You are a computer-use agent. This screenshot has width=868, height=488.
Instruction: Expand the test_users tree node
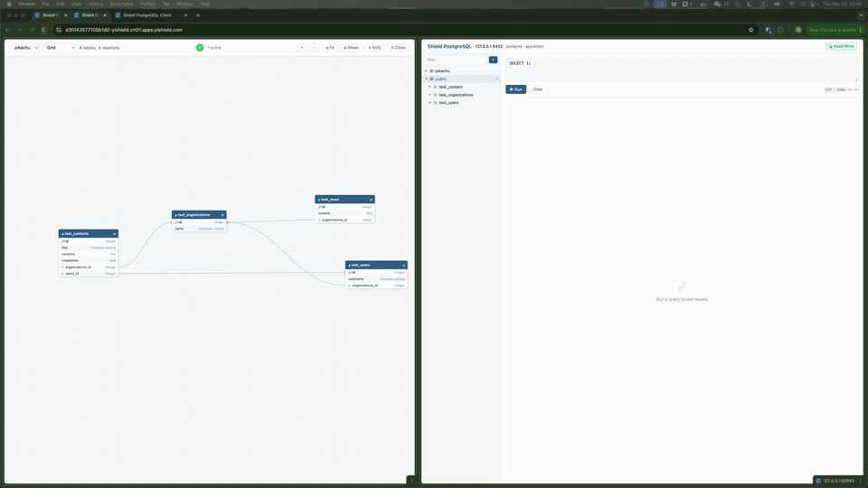[430, 102]
